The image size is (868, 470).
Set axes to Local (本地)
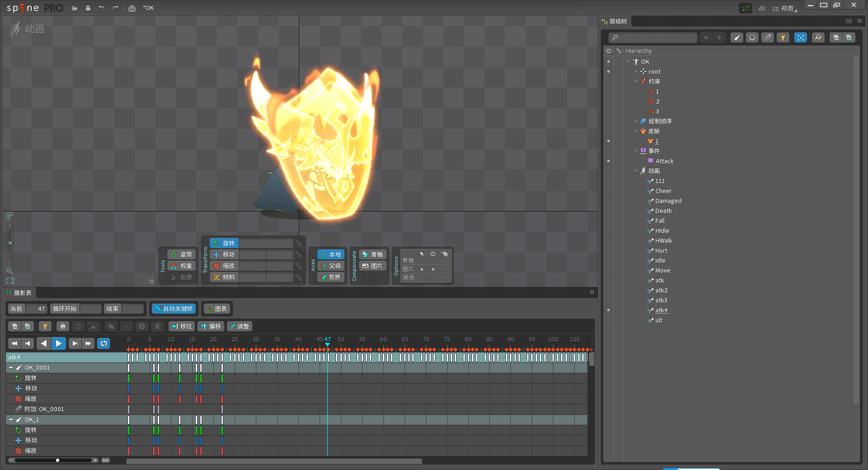coord(331,254)
